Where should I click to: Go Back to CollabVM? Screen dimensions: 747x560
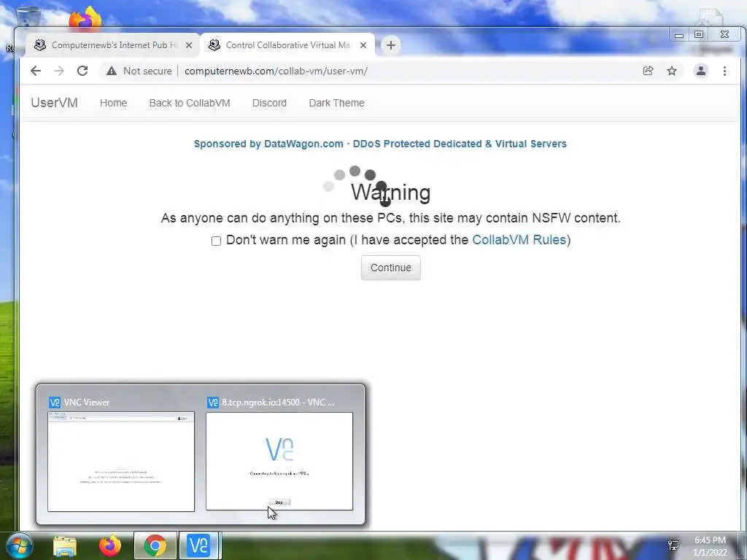pos(190,103)
